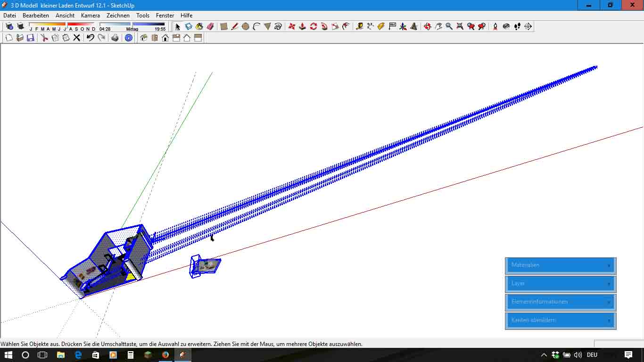Expand the Layer panel

click(x=561, y=284)
